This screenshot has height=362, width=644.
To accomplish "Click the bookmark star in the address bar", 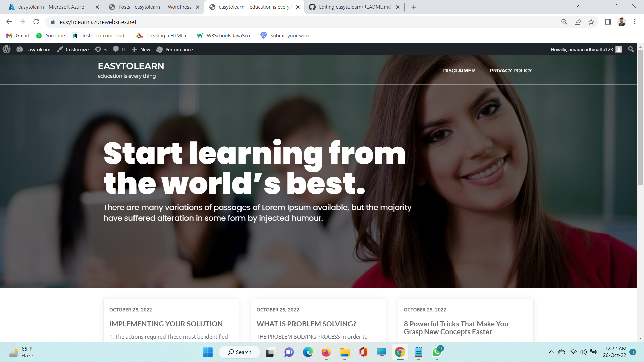I will [x=591, y=22].
